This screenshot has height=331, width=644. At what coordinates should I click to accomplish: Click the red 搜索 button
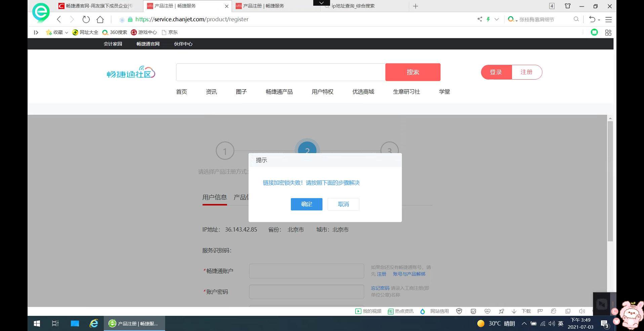413,72
